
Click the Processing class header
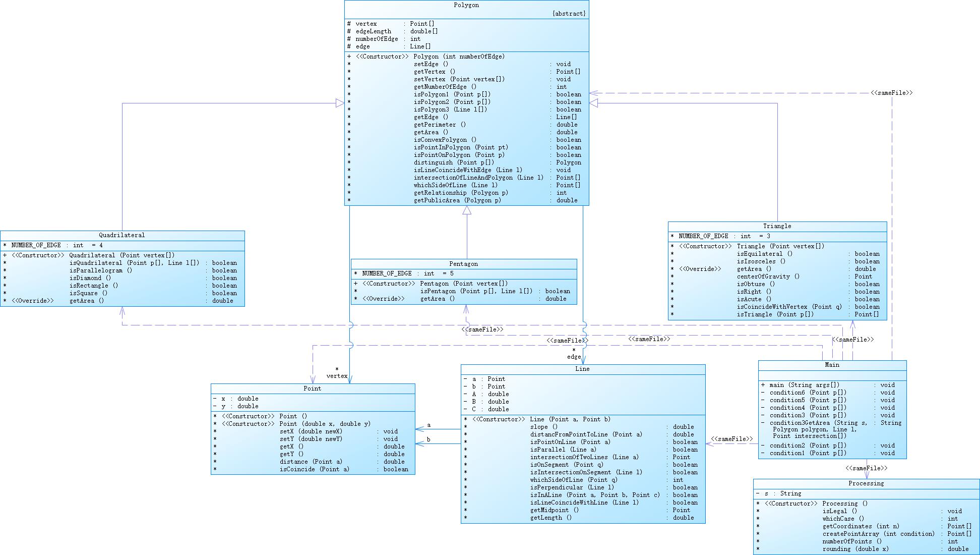pos(866,483)
